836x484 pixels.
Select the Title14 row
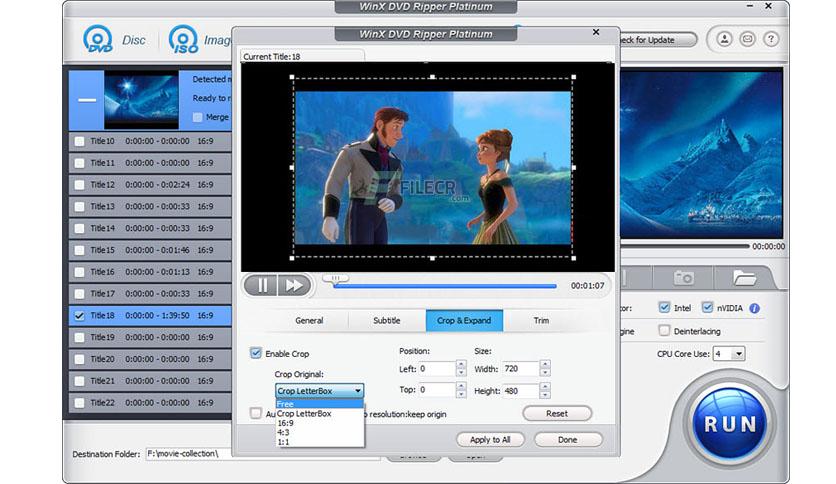point(150,228)
